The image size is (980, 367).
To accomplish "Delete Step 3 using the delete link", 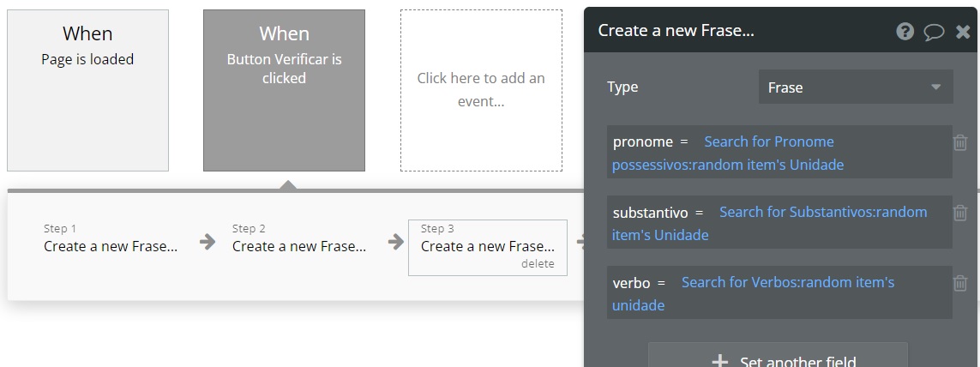I will 538,264.
